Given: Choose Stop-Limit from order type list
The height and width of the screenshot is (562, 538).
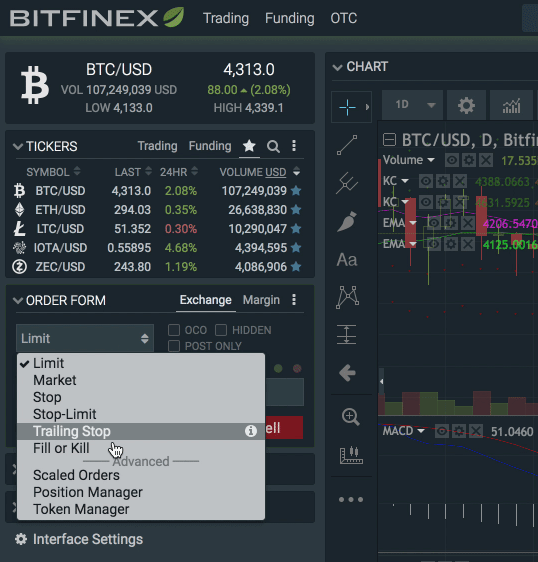Looking at the screenshot, I should 141,414.
